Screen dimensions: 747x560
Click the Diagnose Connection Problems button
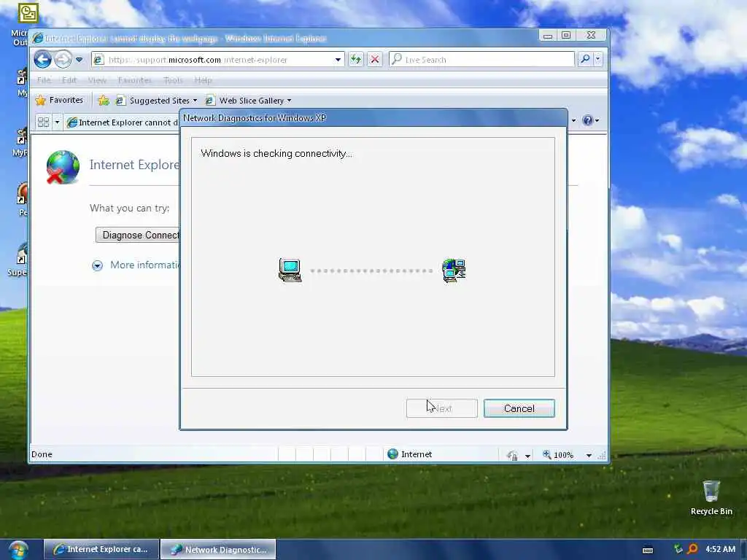[x=137, y=235]
